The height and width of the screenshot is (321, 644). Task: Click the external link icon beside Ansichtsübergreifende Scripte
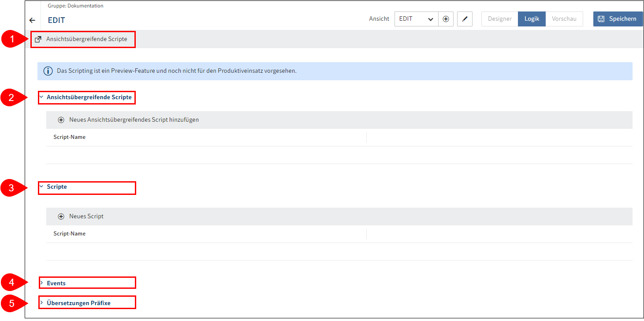(x=38, y=39)
